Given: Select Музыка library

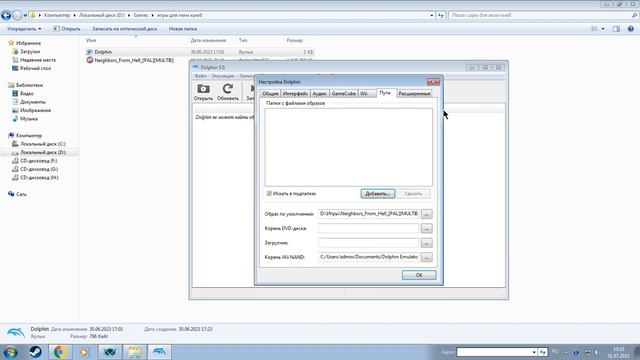Looking at the screenshot, I should point(29,119).
